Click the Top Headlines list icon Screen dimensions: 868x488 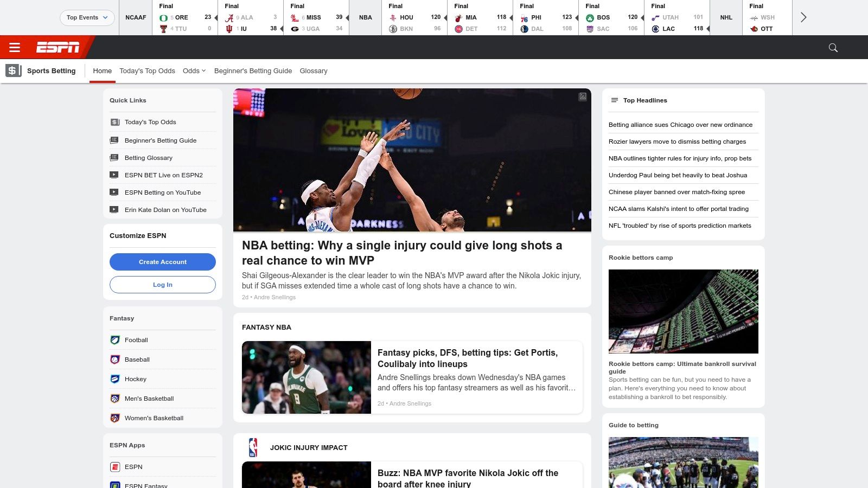(615, 100)
